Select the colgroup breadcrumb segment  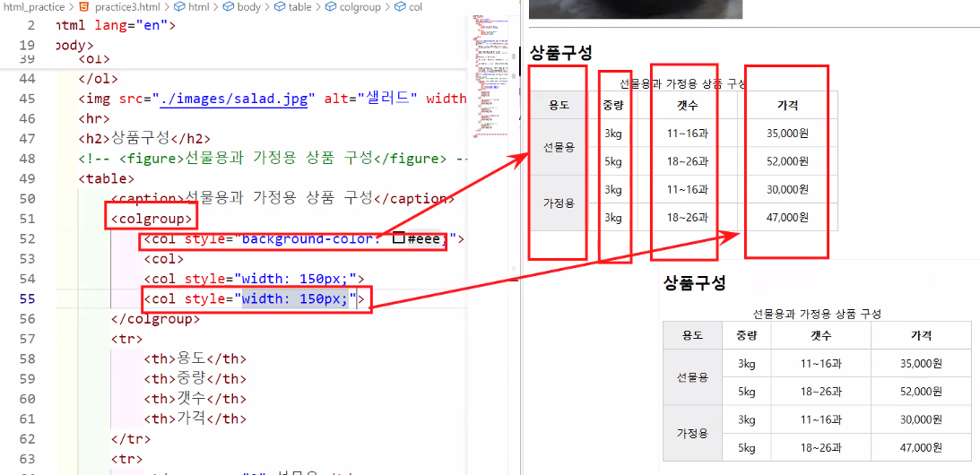361,8
